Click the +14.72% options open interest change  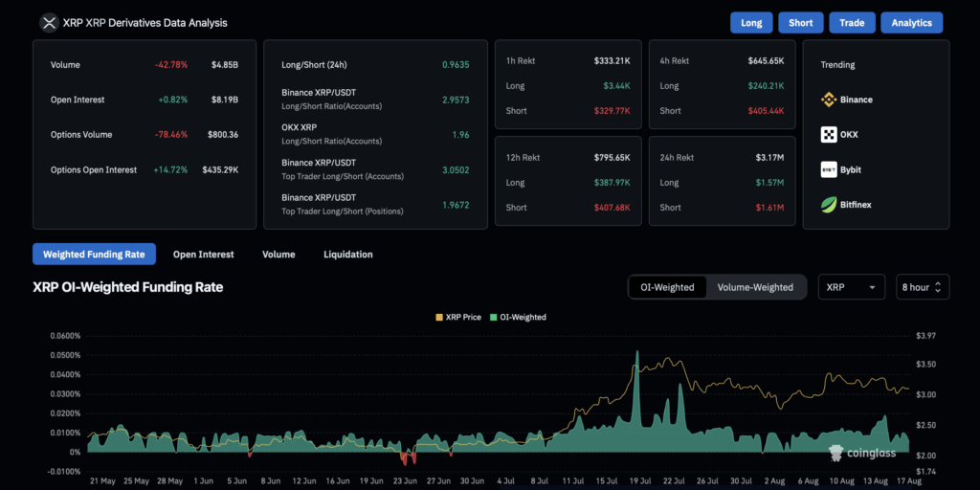click(170, 169)
